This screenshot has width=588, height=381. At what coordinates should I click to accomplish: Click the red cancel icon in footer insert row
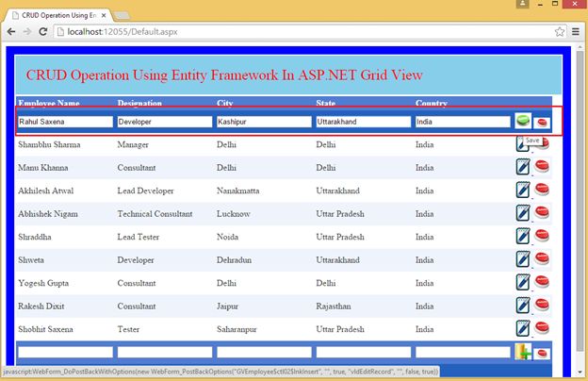(x=542, y=354)
